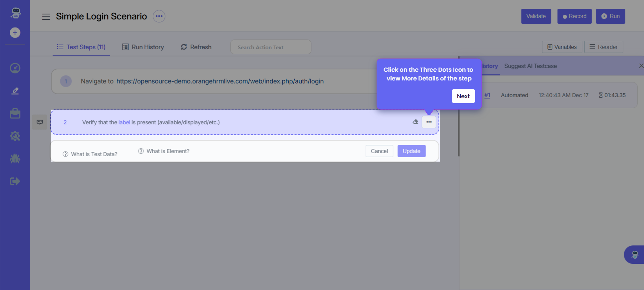Viewport: 644px width, 290px height.
Task: Select the Suggest AI Testcase tab
Action: (530, 66)
